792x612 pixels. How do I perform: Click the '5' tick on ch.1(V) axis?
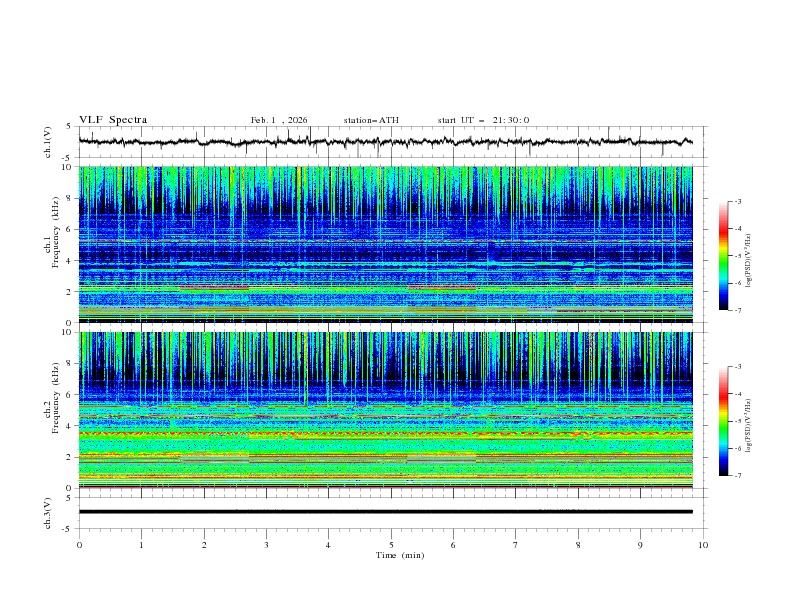(69, 127)
